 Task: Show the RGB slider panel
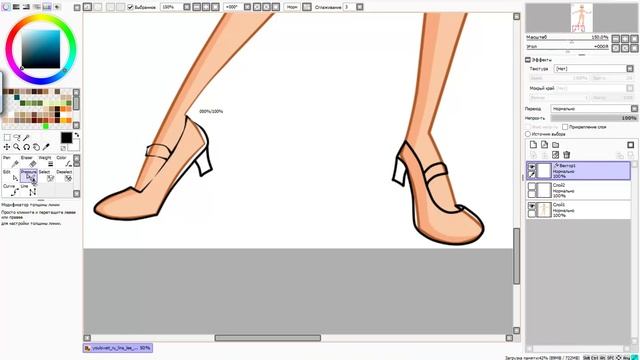point(16,7)
